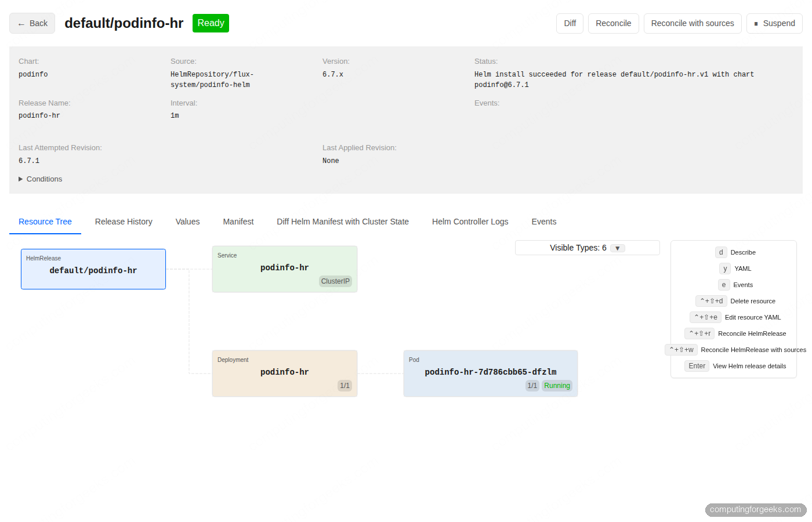Click the chart value podinfo
This screenshot has width=812, height=522.
33,74
